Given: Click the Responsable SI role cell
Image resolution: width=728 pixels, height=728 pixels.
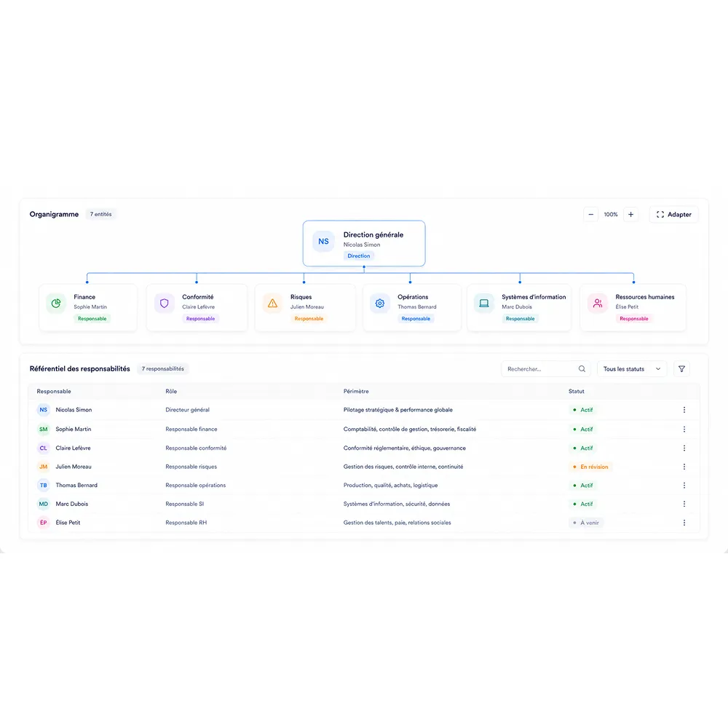Looking at the screenshot, I should tap(184, 504).
